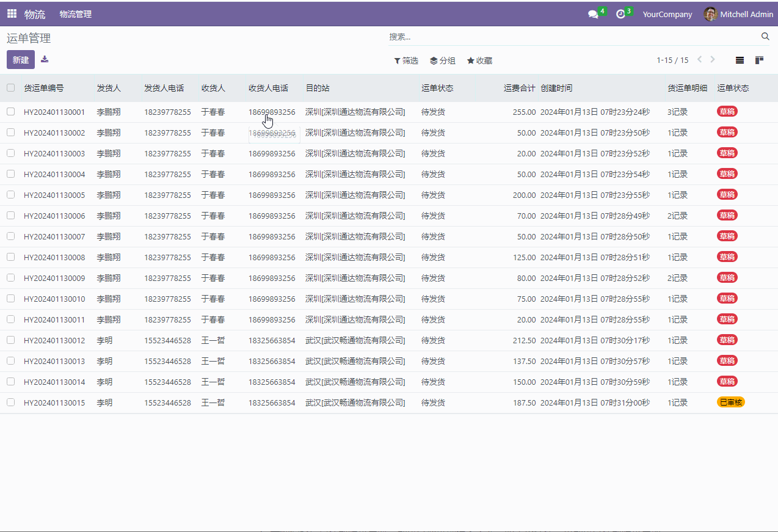
Task: Select checkbox for row HY202401130015
Action: 10,403
